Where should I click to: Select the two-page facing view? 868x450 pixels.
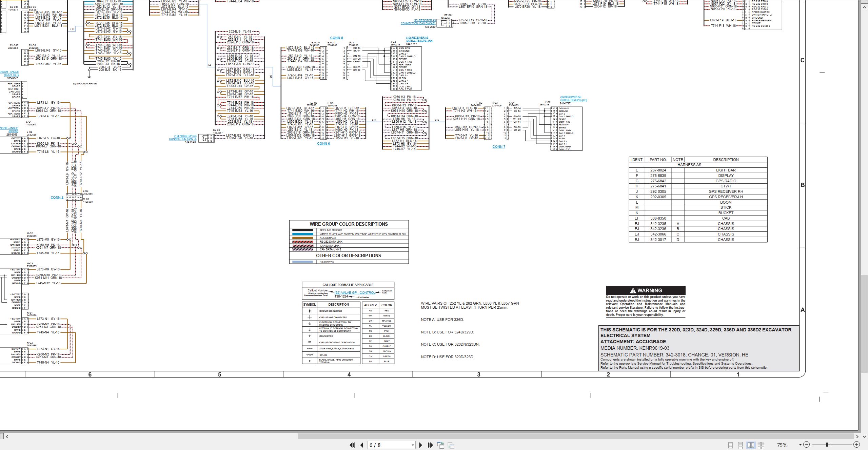click(x=751, y=445)
